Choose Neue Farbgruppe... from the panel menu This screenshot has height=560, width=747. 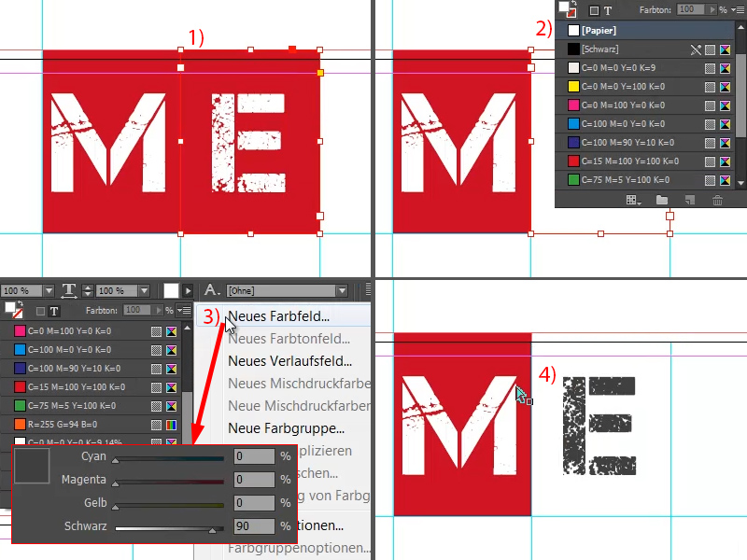point(286,428)
